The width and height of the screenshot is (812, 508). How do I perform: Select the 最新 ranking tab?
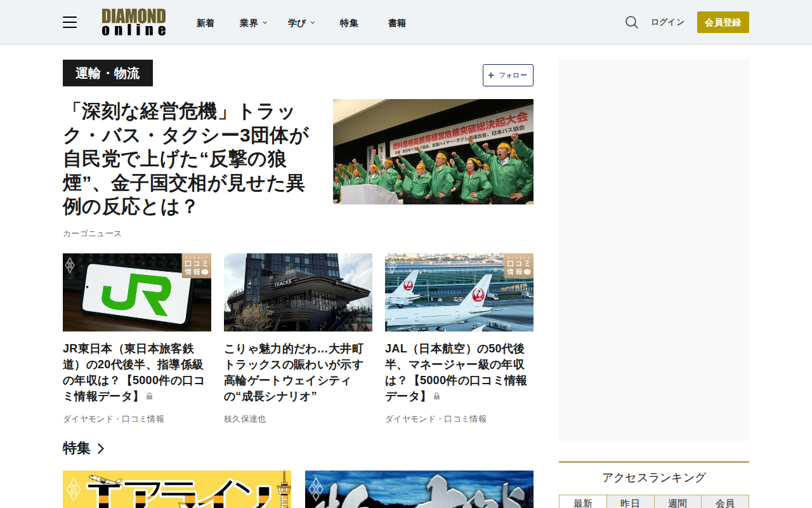583,502
